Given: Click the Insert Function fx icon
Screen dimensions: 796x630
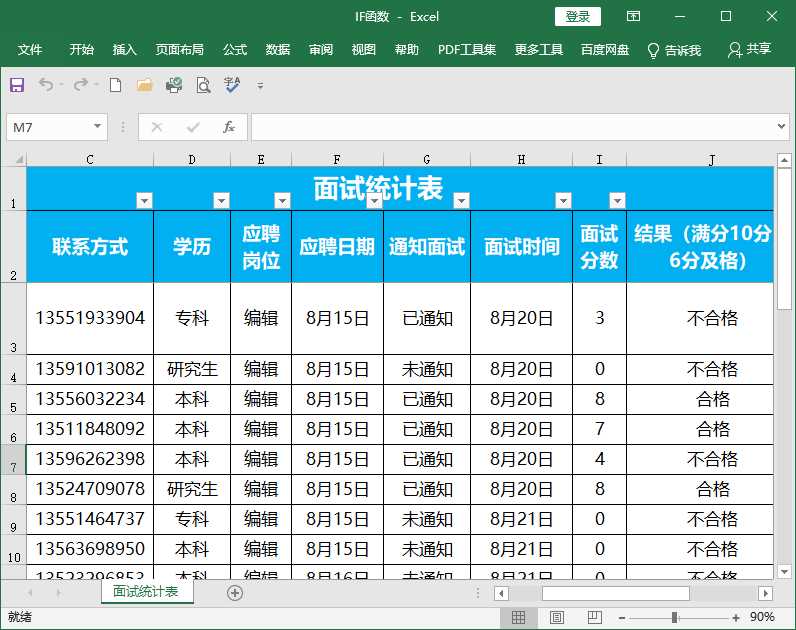Looking at the screenshot, I should [x=228, y=127].
